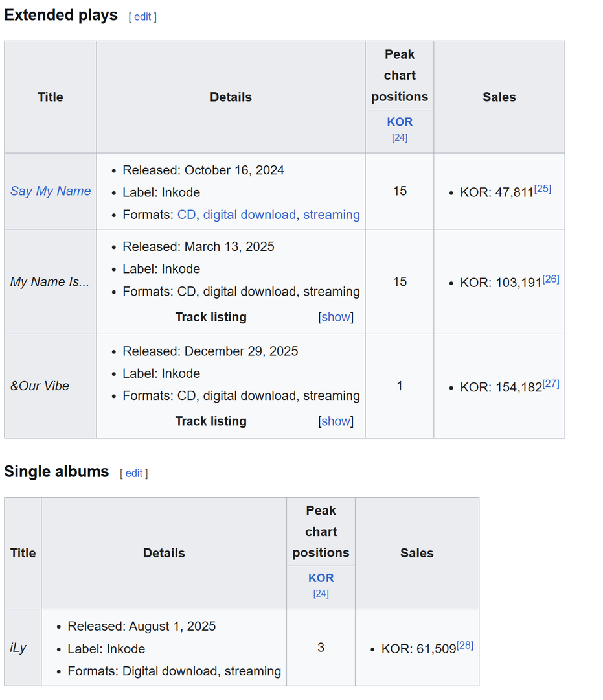Edit the Extended plays section

pos(142,17)
